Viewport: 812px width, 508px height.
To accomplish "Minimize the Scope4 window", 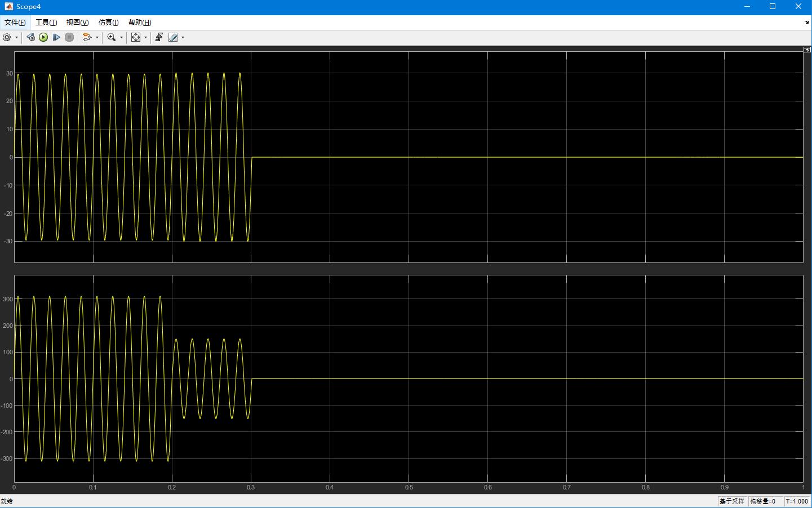I will pyautogui.click(x=747, y=7).
